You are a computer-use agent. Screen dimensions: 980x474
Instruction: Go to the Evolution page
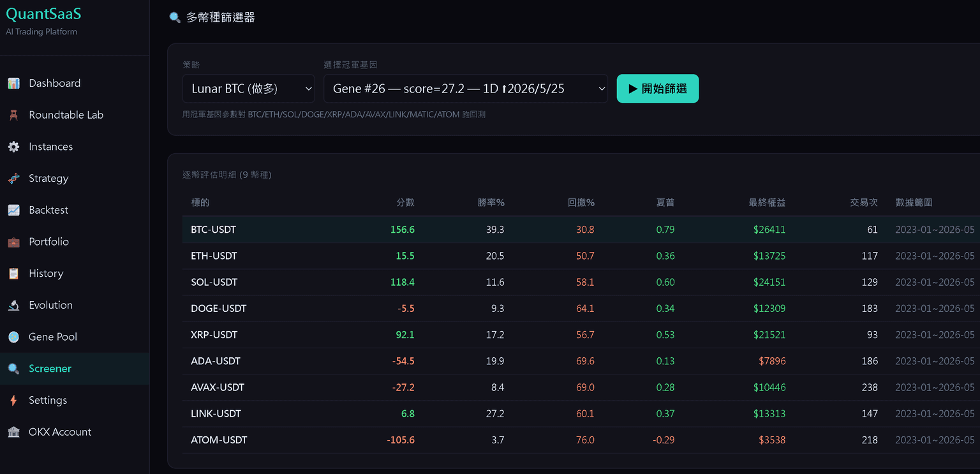click(75, 305)
